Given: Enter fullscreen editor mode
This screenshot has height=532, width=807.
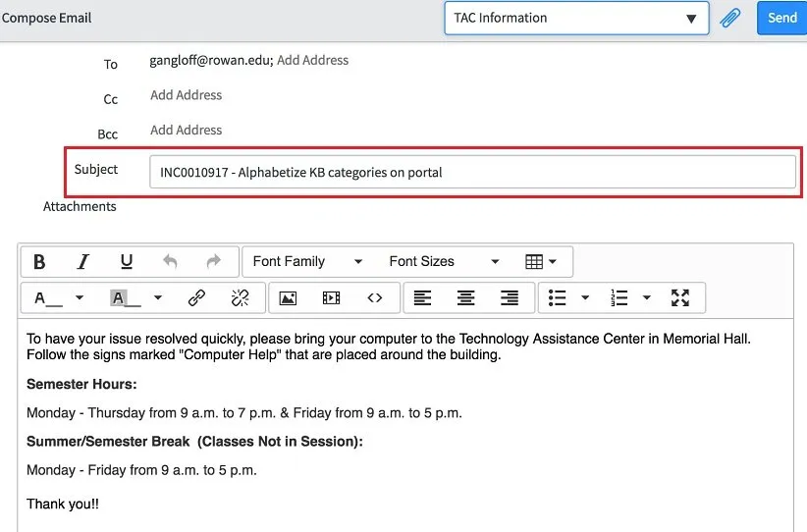Looking at the screenshot, I should pyautogui.click(x=680, y=297).
